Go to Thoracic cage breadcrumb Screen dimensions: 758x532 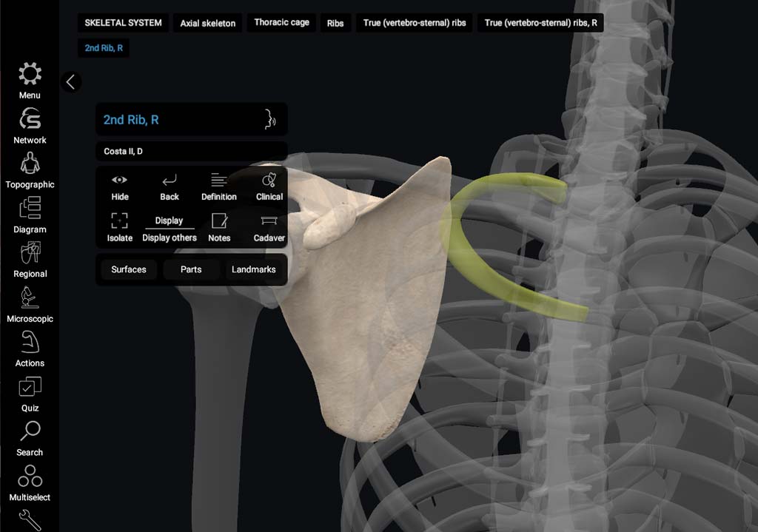pos(282,23)
